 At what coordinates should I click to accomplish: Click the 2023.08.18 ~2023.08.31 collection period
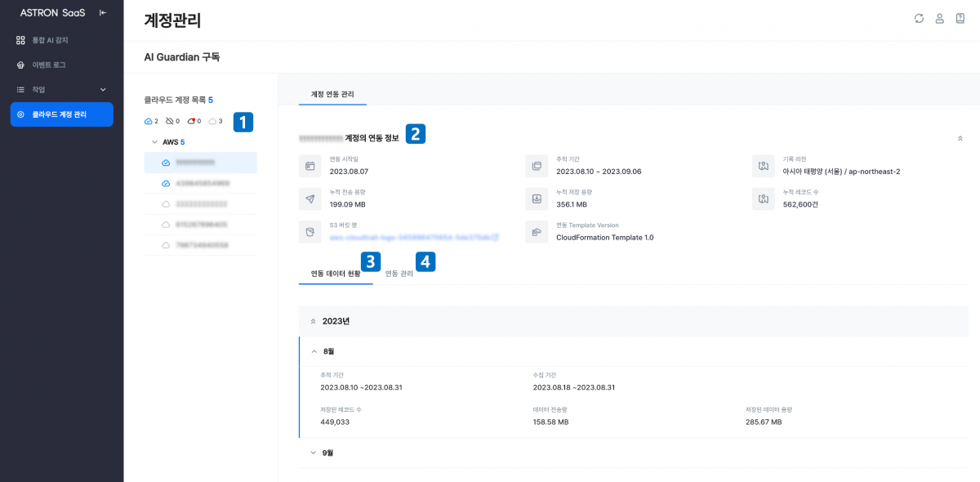(x=573, y=387)
